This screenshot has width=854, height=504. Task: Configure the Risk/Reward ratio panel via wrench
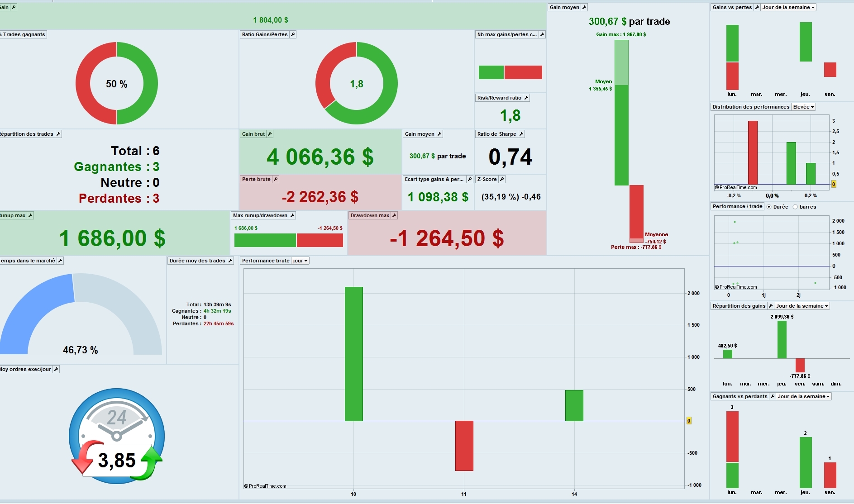coord(526,98)
